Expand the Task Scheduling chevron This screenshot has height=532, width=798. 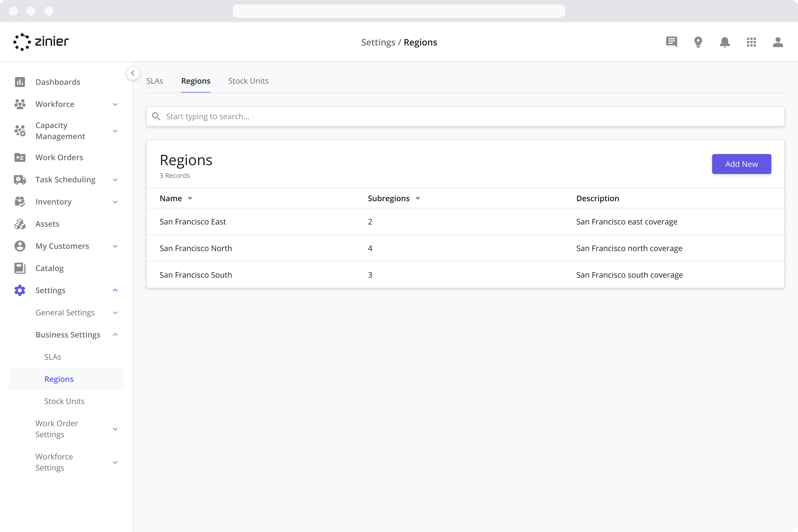tap(115, 180)
